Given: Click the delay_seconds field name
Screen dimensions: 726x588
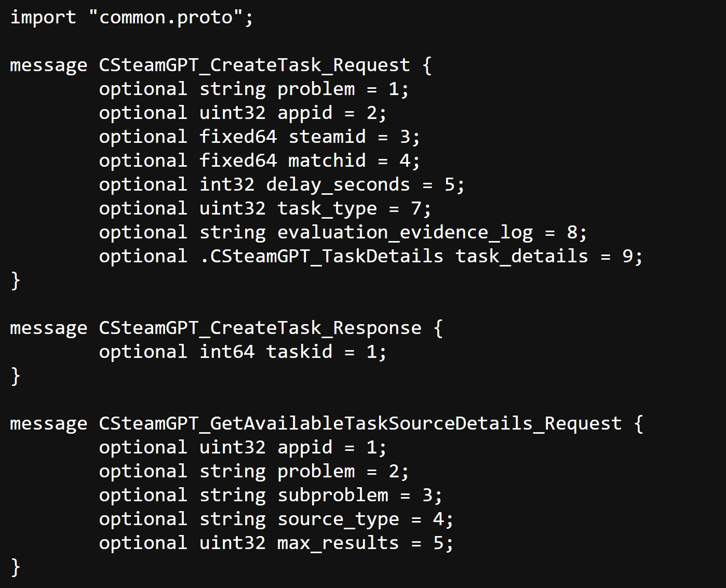Looking at the screenshot, I should pyautogui.click(x=338, y=185).
